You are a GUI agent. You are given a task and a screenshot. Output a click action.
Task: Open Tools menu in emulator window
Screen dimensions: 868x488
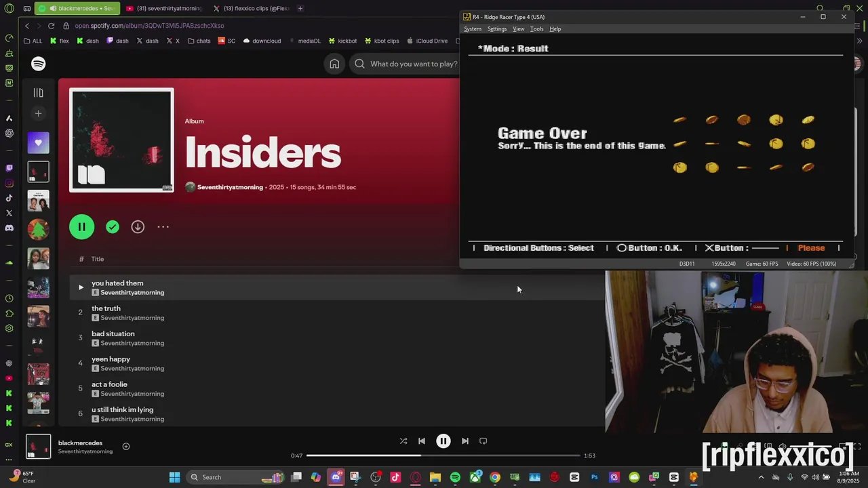(x=537, y=29)
